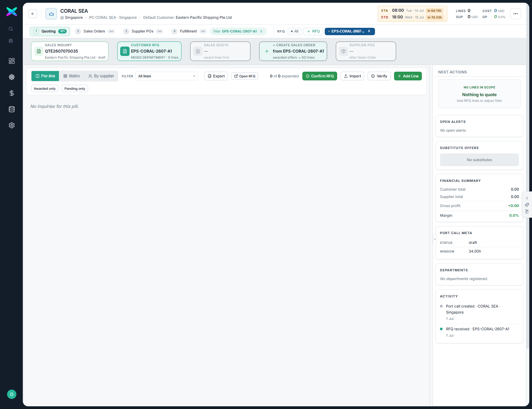Image resolution: width=532 pixels, height=409 pixels.
Task: Open the settings gear icon in sidebar
Action: coord(12,125)
